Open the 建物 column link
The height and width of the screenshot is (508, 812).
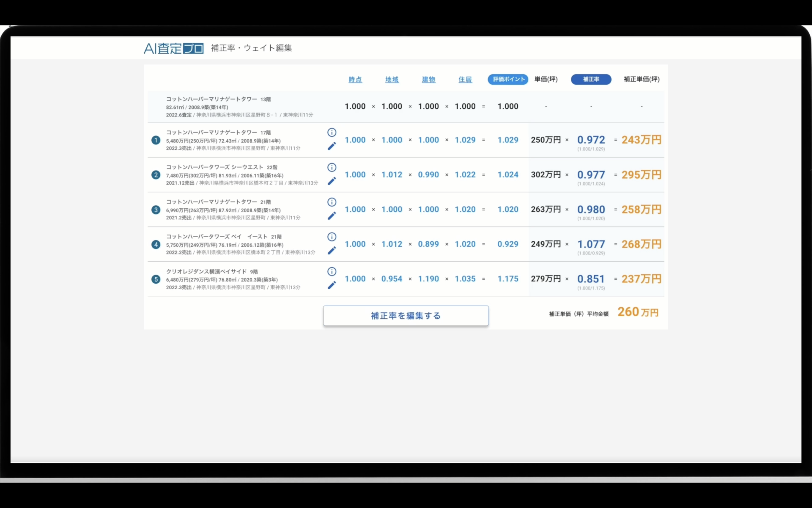[x=429, y=80]
